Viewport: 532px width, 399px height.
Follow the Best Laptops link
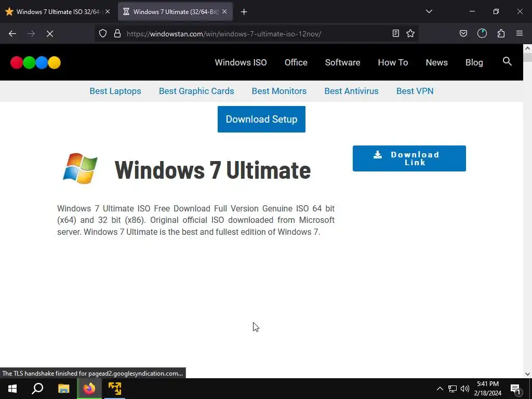click(115, 91)
